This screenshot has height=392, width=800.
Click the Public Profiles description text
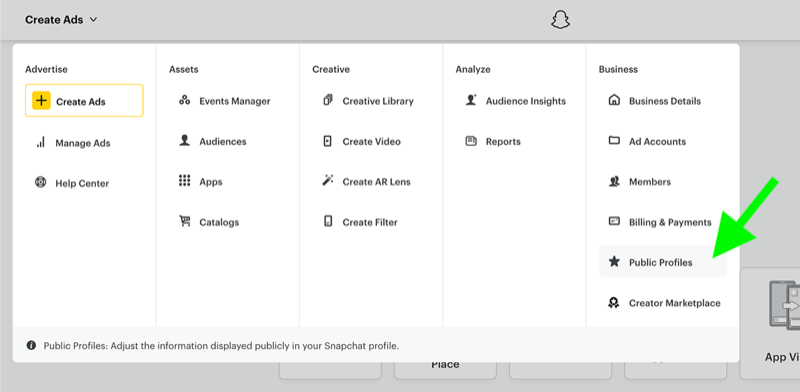click(221, 346)
